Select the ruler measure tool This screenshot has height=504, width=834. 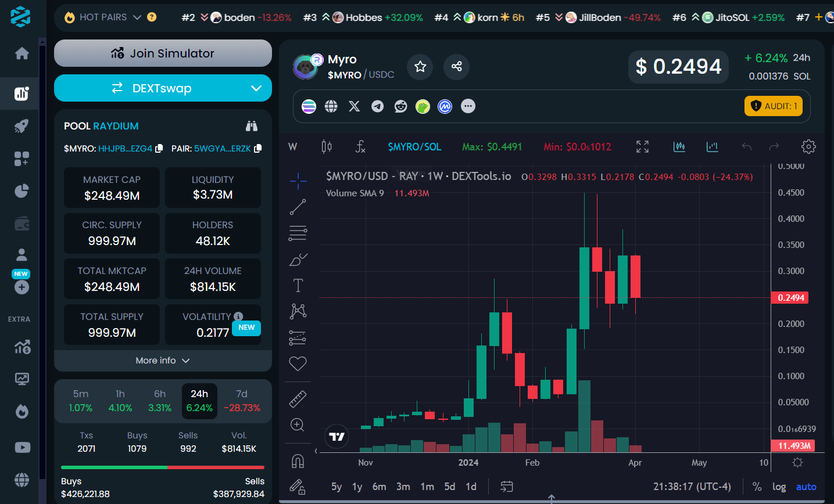click(298, 399)
